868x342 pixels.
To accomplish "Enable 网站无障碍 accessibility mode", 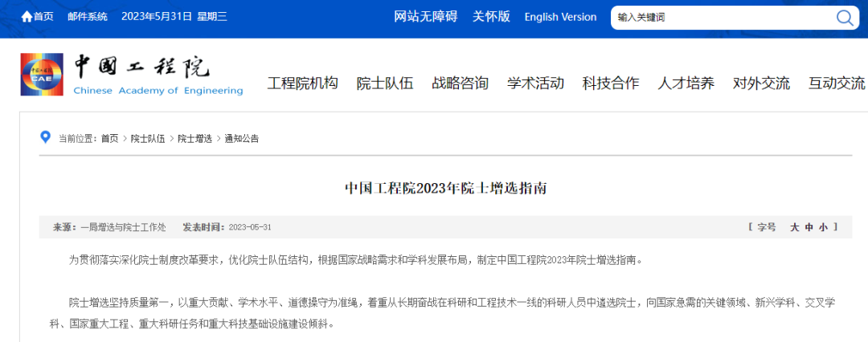I will (x=425, y=17).
